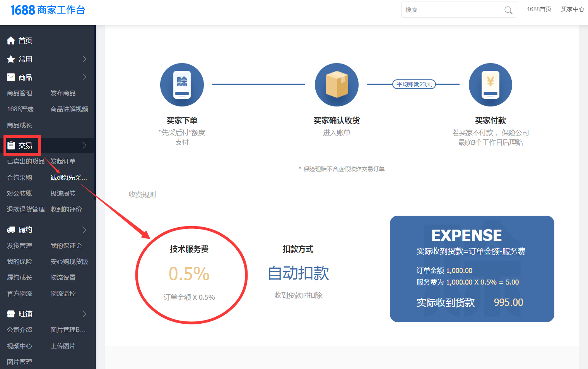
Task: Toggle the 旺铺 section chevron
Action: [x=84, y=314]
